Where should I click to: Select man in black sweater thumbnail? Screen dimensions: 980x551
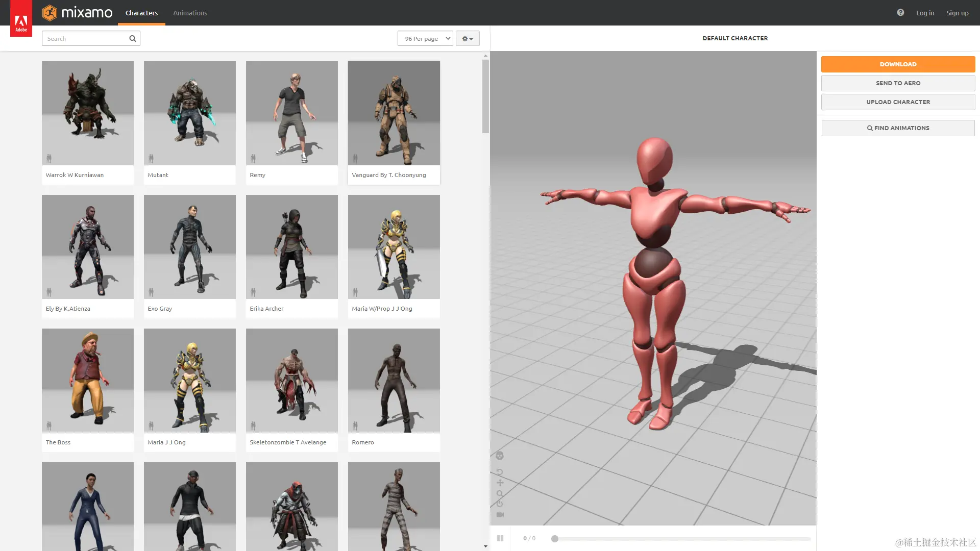pyautogui.click(x=190, y=507)
